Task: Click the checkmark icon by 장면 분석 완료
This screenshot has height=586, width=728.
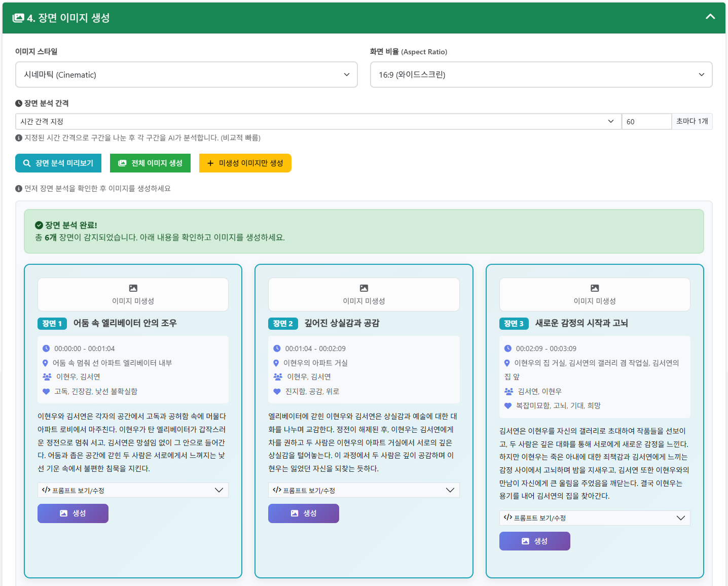Action: [x=39, y=225]
